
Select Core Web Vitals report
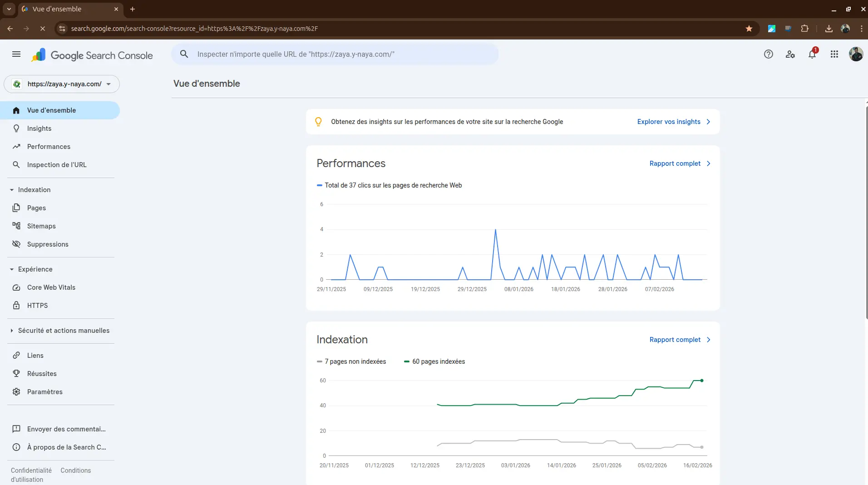51,287
